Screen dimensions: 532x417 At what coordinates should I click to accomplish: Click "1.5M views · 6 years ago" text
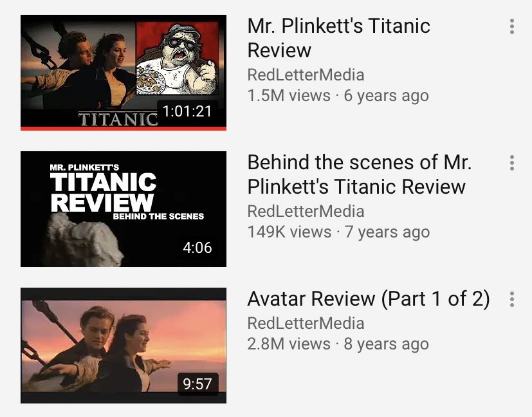[x=338, y=96]
